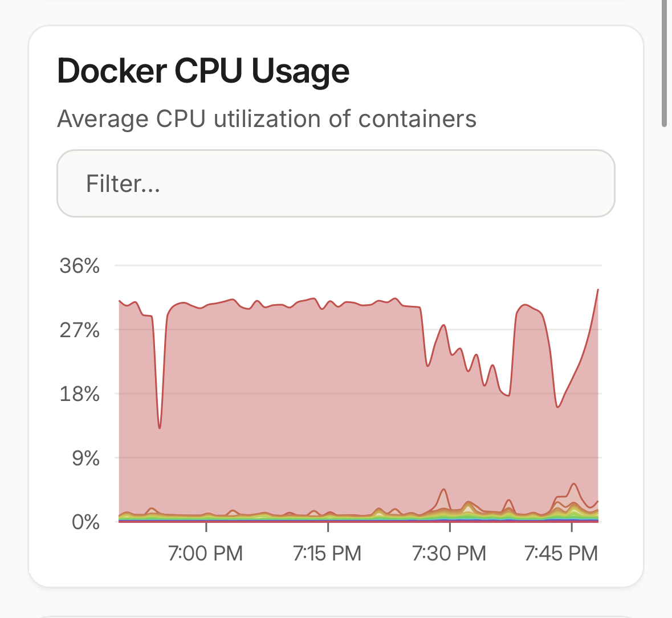Click the 0% y-axis label
Screen dimensions: 672x618
tap(86, 522)
